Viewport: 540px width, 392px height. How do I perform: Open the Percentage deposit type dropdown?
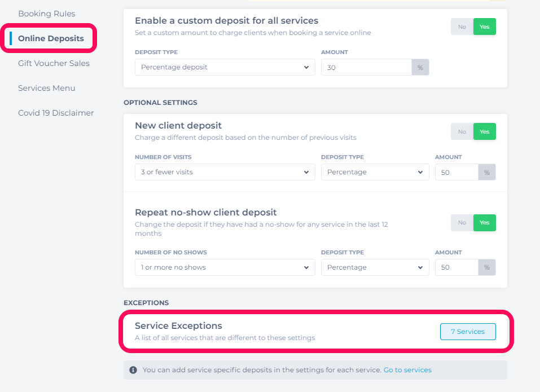click(x=225, y=67)
